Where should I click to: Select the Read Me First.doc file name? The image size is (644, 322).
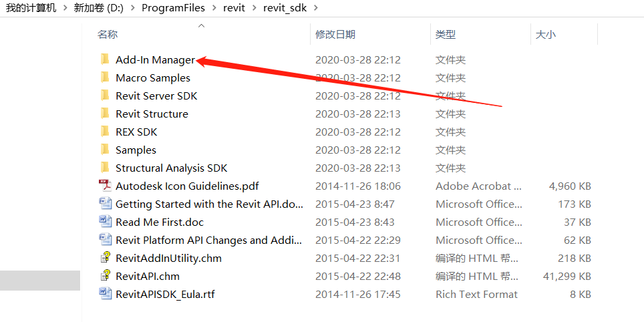[x=160, y=222]
